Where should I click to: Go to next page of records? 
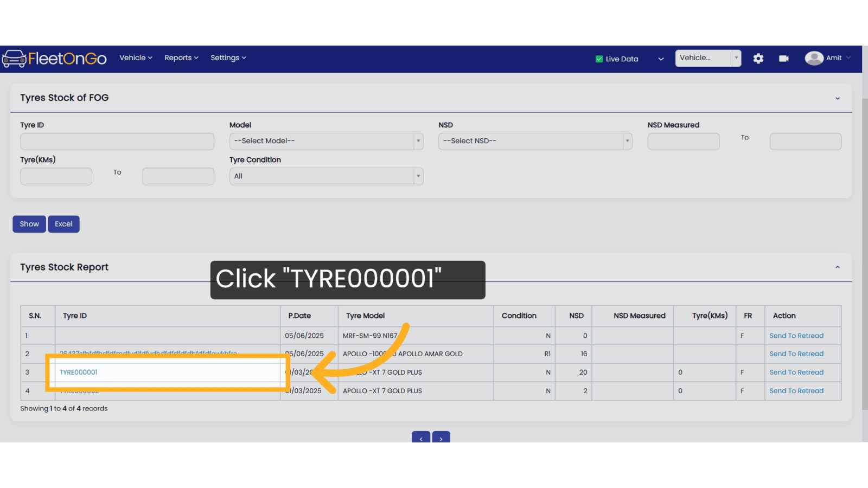point(441,438)
